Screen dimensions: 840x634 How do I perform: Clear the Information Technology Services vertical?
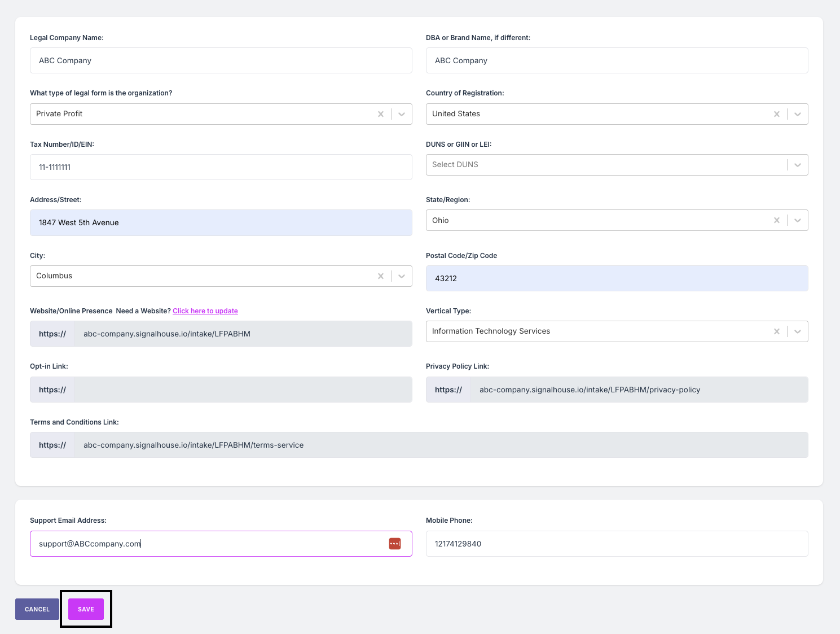(x=777, y=331)
